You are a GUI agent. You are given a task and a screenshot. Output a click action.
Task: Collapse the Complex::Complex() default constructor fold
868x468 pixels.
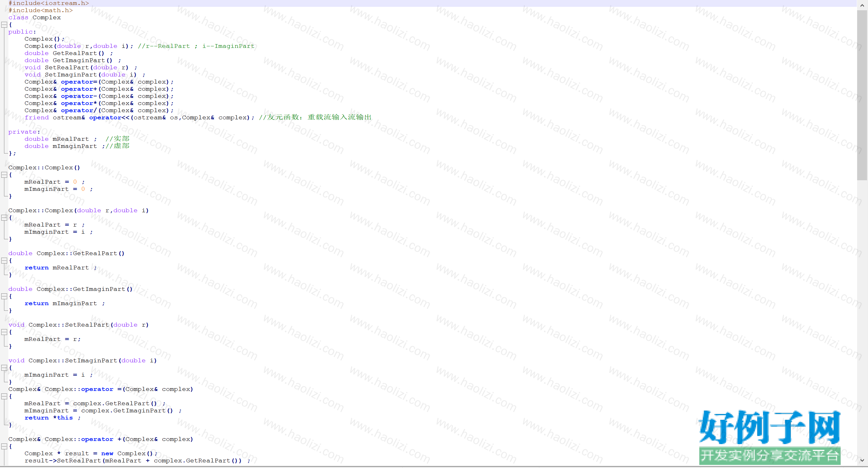click(x=4, y=175)
